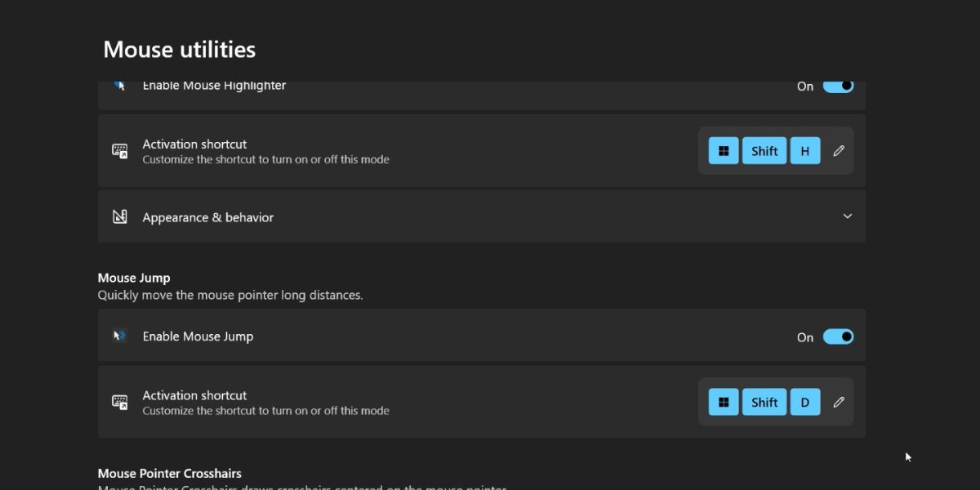Click the Mouse utilities page title
The width and height of the screenshot is (980, 490).
180,50
